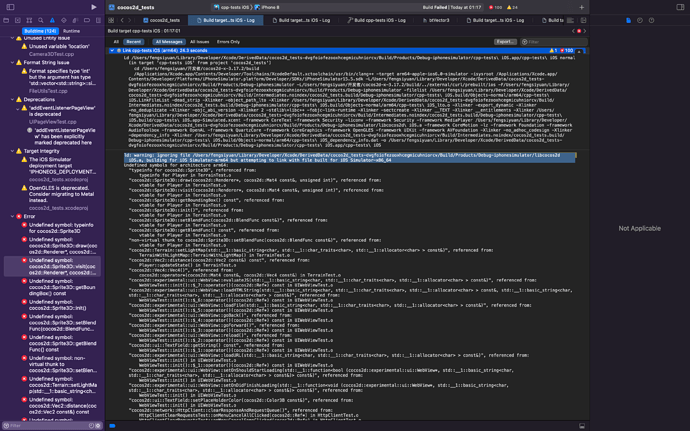Screen dimensions: 690x431
Task: Collapse the Format String Issue group
Action: click(x=12, y=63)
